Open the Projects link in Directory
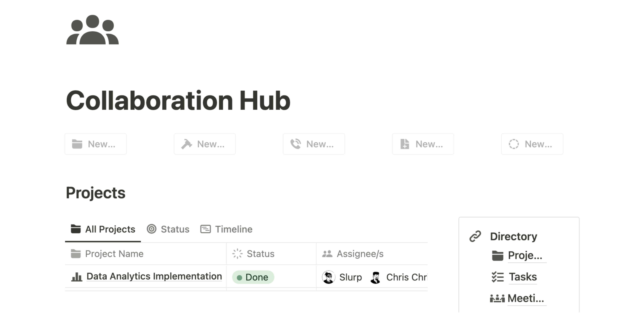This screenshot has width=644, height=322. click(x=525, y=255)
